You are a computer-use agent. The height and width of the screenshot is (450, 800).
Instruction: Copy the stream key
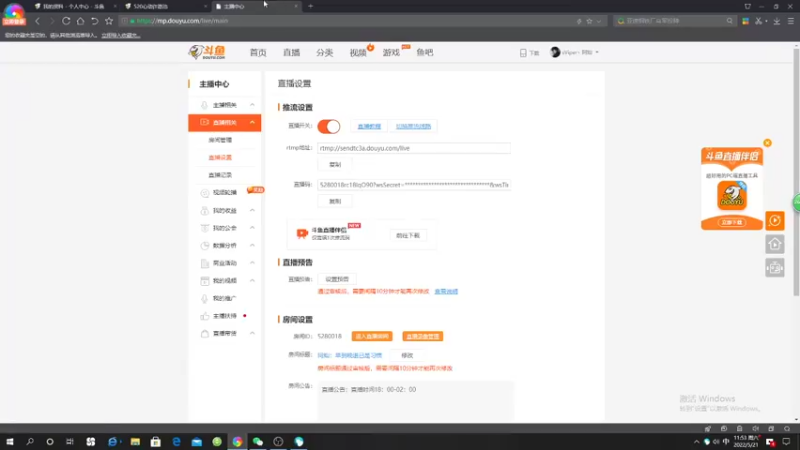pos(335,201)
